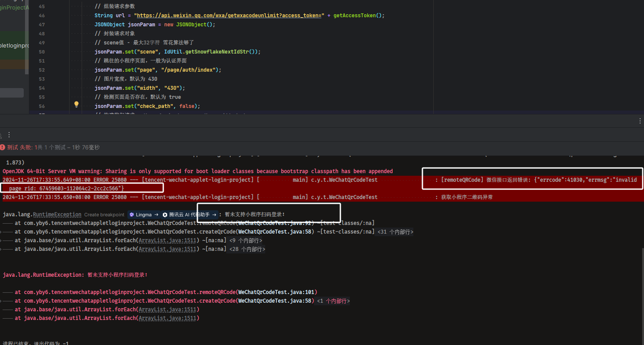The height and width of the screenshot is (345, 644).
Task: Click the Lingma explain button
Action: coord(143,215)
